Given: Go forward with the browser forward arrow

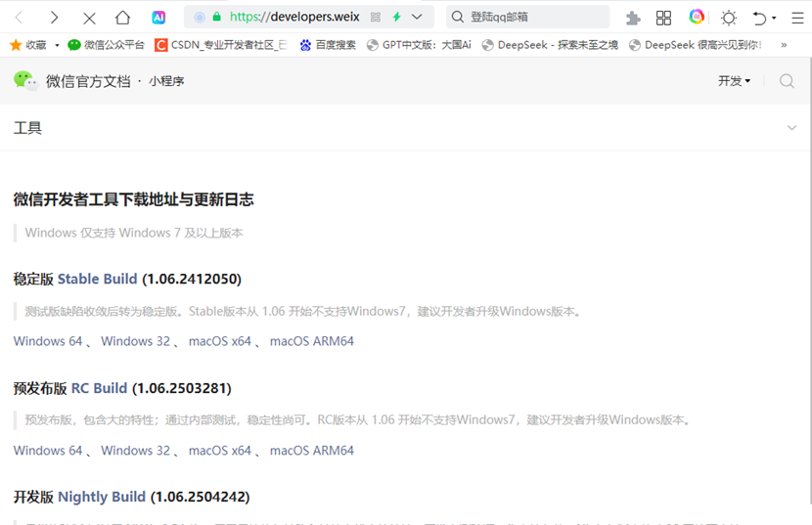Looking at the screenshot, I should pos(54,18).
